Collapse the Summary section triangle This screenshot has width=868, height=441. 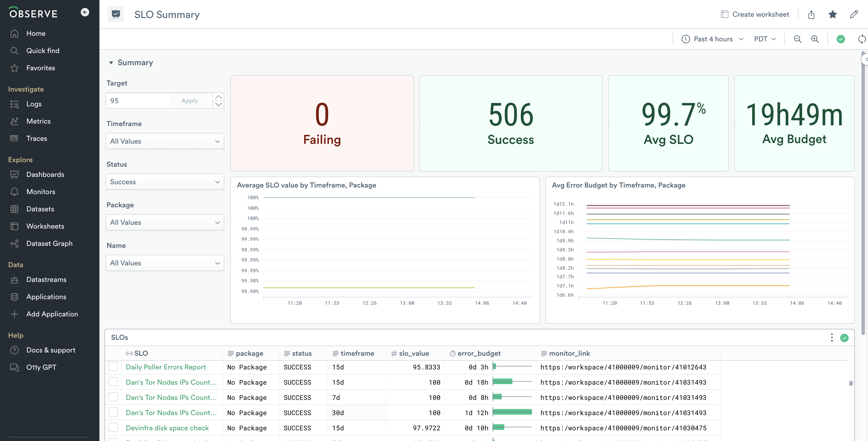[111, 63]
